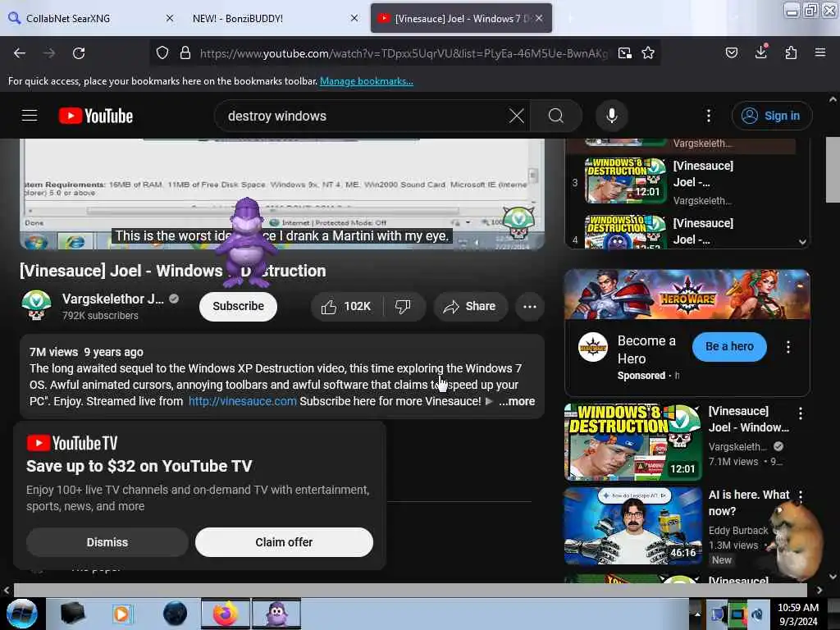This screenshot has height=630, width=840.
Task: Clear the search box with the X
Action: pos(517,116)
